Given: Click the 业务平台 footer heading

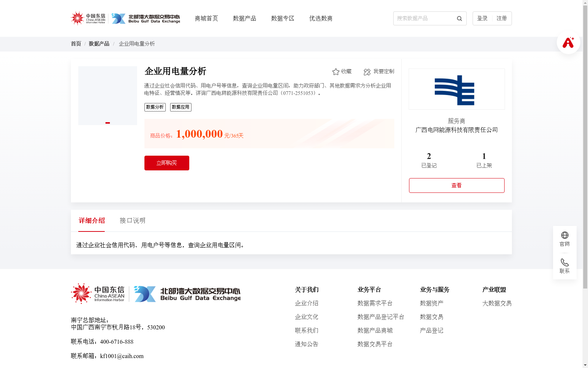Looking at the screenshot, I should tap(369, 290).
